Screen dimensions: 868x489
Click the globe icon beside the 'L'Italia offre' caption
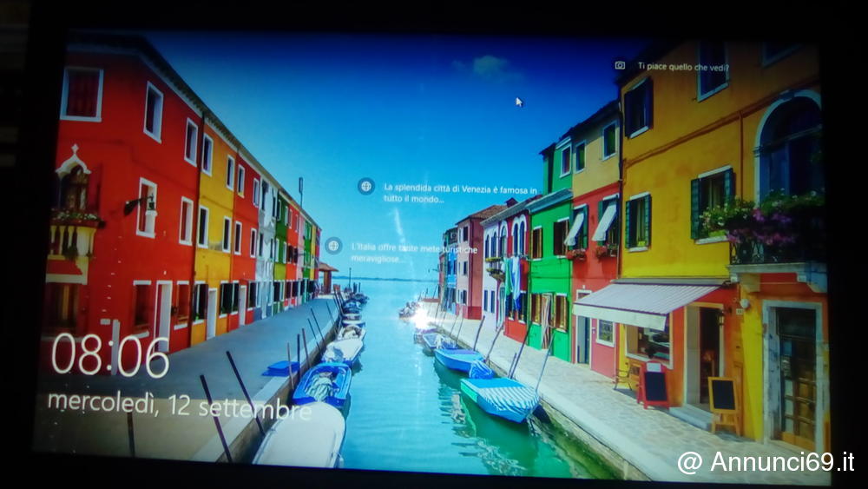click(x=333, y=245)
